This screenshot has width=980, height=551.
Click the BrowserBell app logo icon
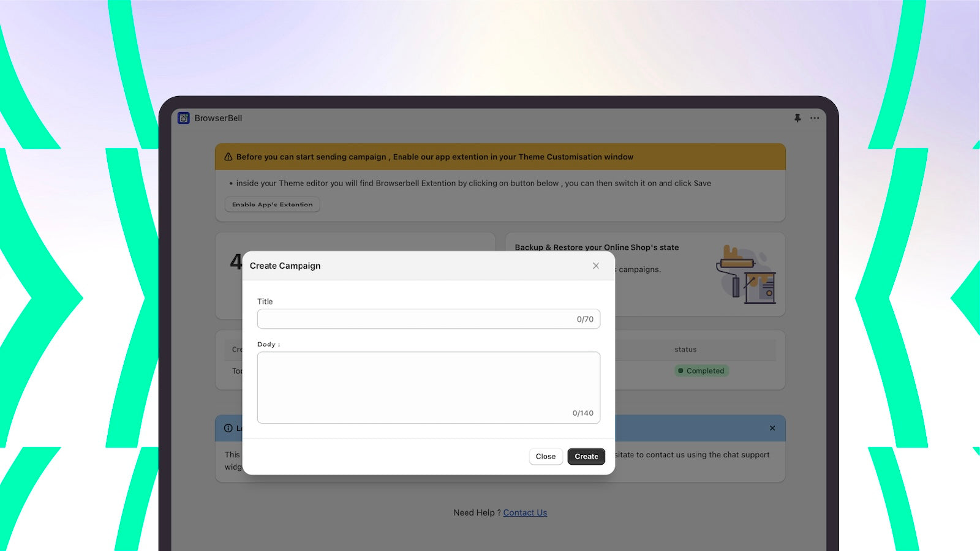184,118
